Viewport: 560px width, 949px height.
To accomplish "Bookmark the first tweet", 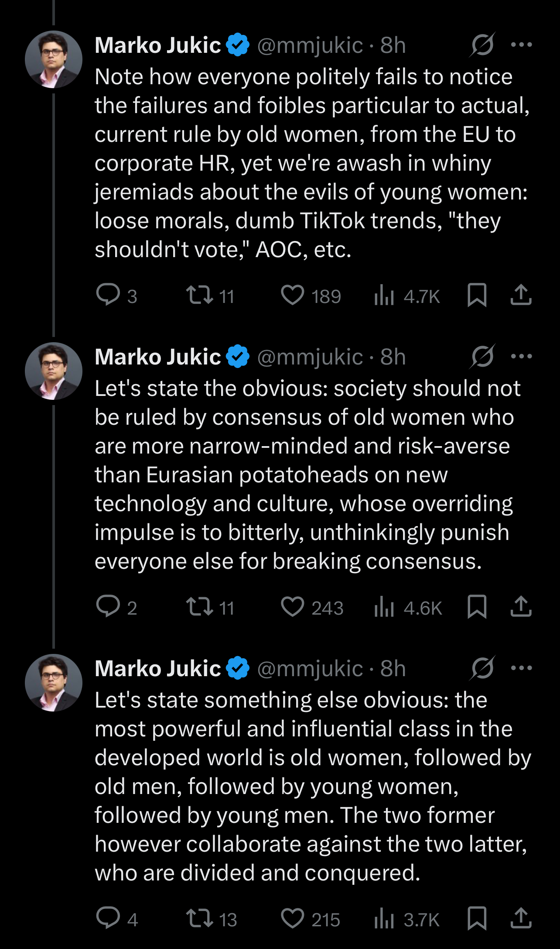I will tap(477, 295).
